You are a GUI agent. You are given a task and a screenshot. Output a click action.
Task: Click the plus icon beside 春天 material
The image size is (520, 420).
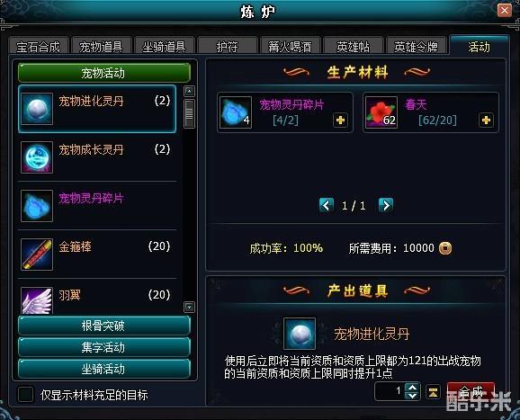point(486,120)
